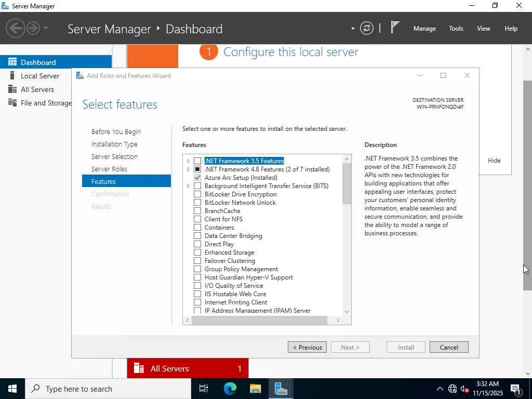Open the Help menu

(x=511, y=29)
